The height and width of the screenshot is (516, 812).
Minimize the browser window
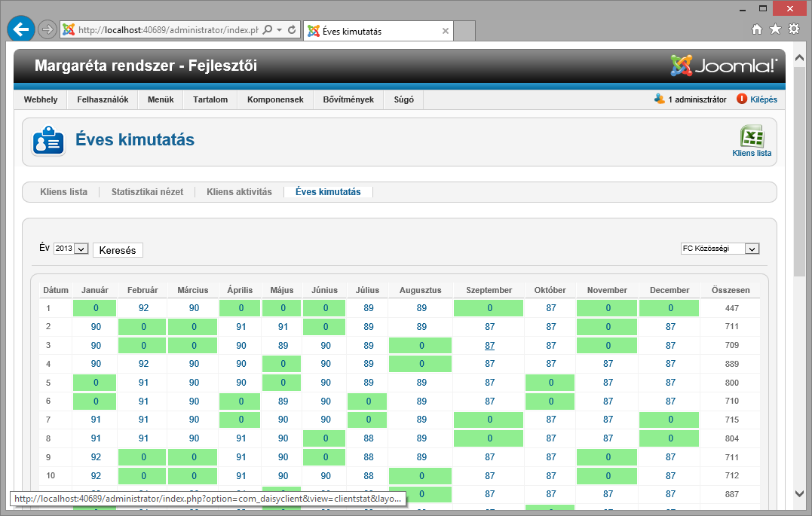pos(743,9)
